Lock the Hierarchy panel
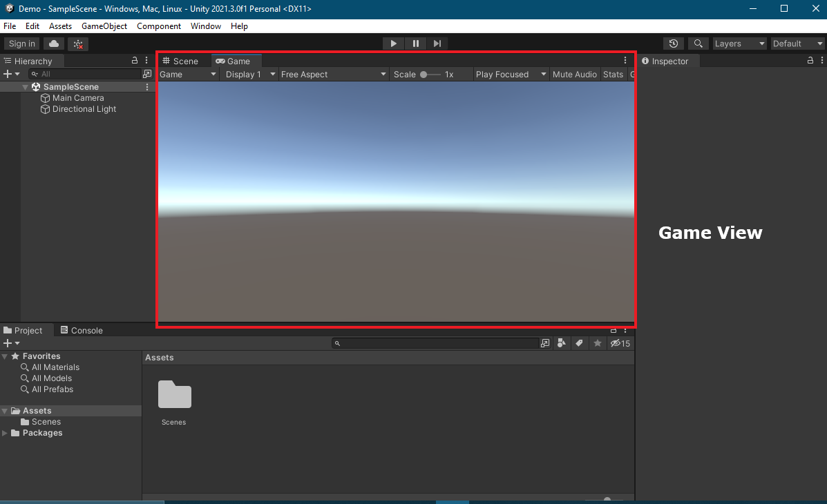 click(x=135, y=61)
